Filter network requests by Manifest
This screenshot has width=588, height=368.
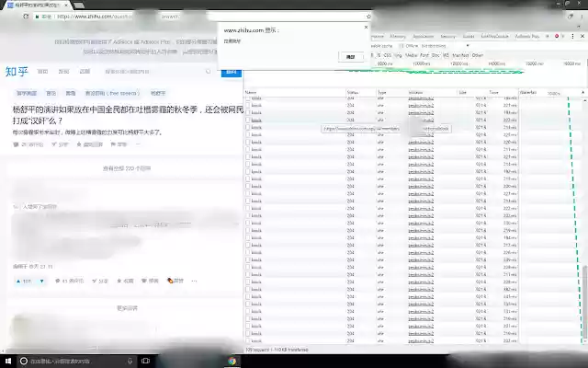(460, 55)
